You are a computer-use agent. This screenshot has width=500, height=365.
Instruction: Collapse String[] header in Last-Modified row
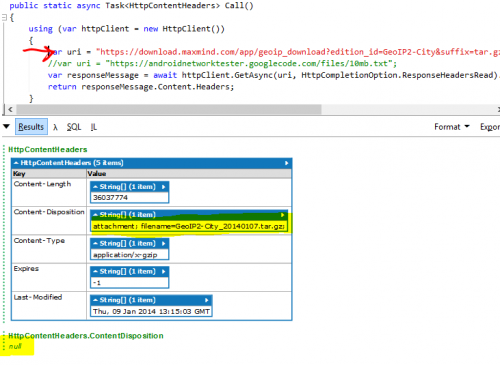click(x=95, y=300)
